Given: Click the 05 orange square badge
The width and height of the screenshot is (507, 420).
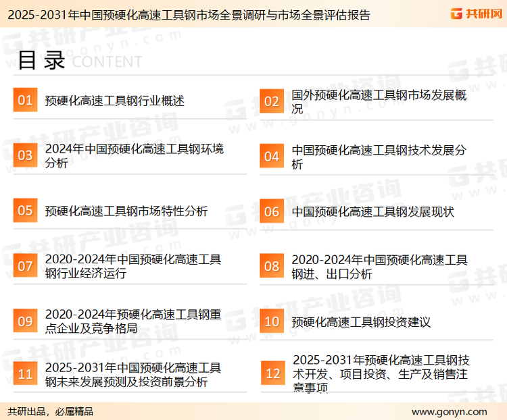Looking at the screenshot, I should point(25,211).
